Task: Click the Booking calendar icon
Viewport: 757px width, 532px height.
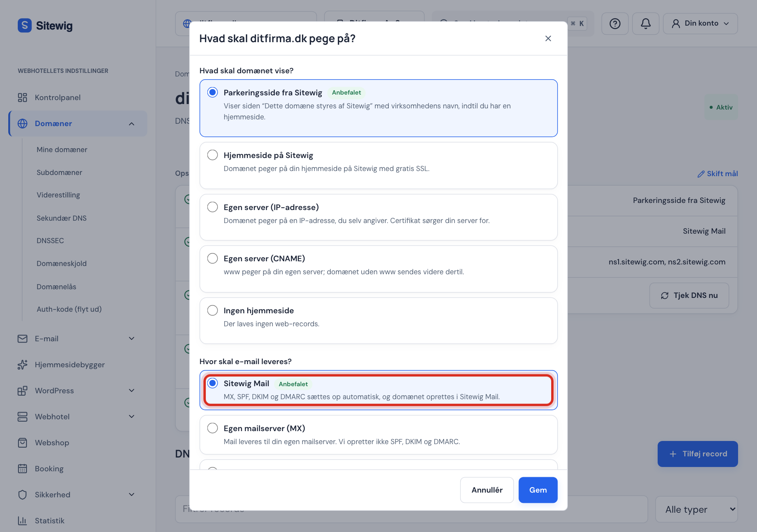Action: pyautogui.click(x=22, y=469)
